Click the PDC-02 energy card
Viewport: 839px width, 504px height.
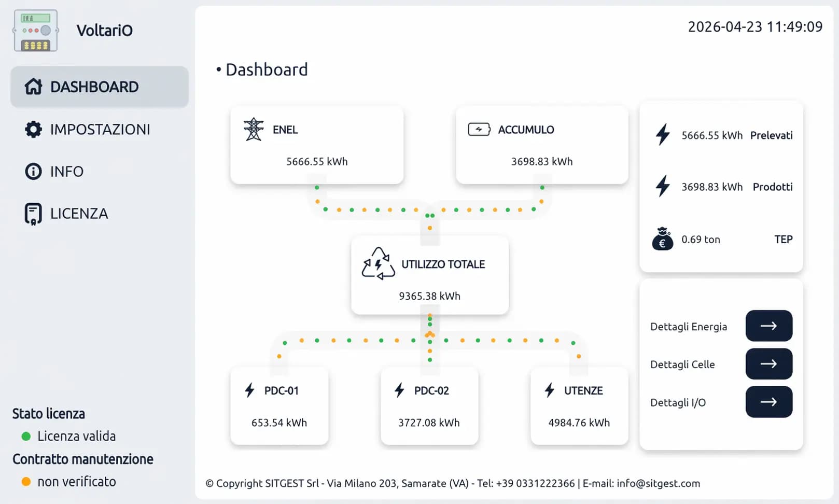[x=429, y=407]
